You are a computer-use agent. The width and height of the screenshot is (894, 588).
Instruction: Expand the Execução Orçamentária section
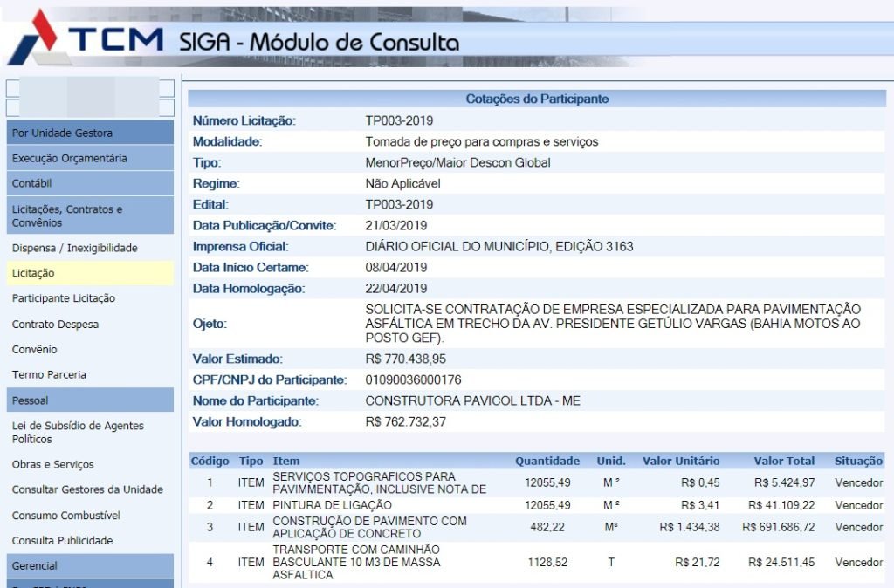click(90, 158)
